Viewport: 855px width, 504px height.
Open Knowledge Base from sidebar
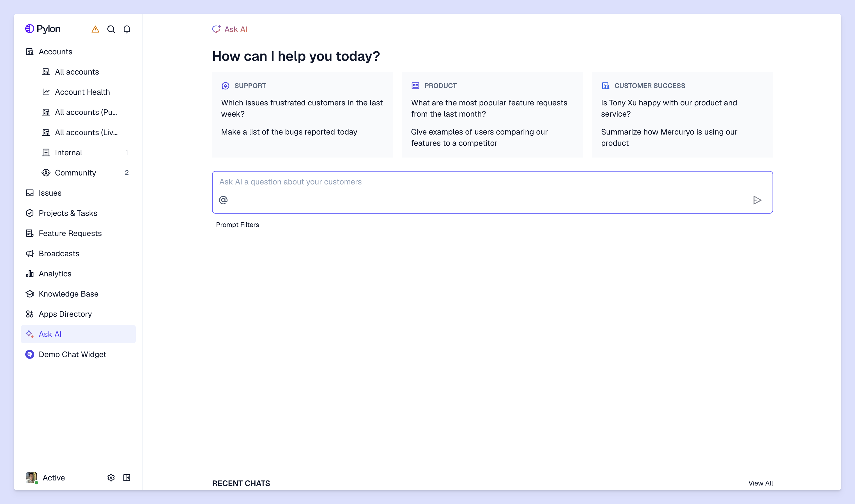pyautogui.click(x=68, y=294)
